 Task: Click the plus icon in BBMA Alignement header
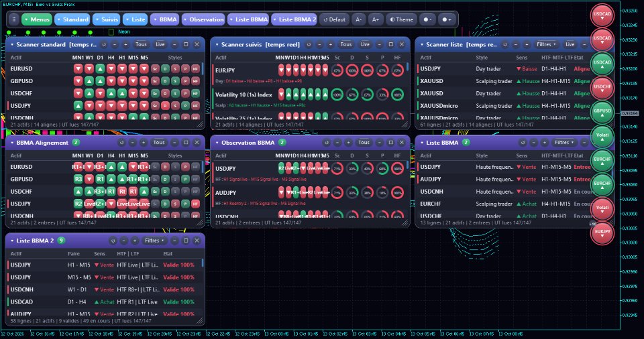pyautogui.click(x=144, y=143)
